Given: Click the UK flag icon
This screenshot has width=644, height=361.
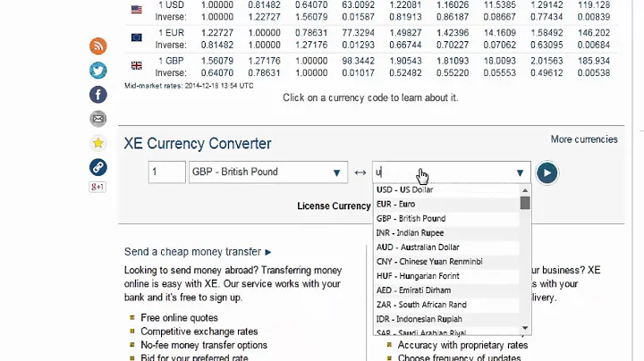Looking at the screenshot, I should [137, 65].
